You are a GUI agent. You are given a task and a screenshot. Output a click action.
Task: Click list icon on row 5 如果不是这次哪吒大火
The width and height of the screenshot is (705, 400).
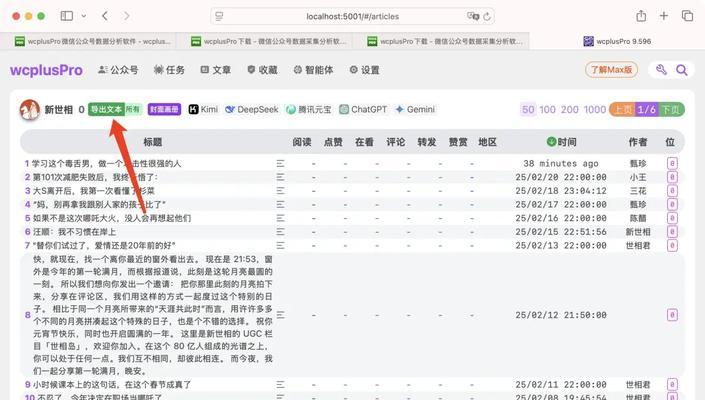click(x=281, y=218)
